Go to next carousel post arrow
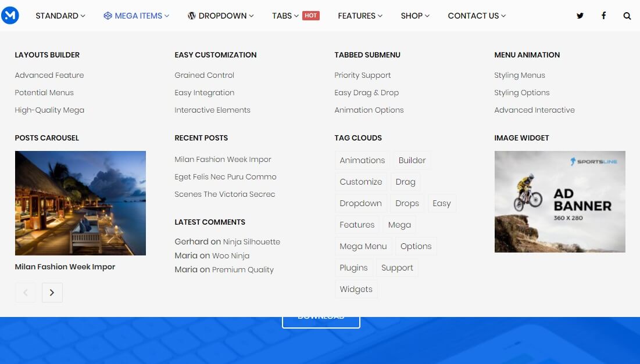Screen dimensions: 640x364 [52, 293]
